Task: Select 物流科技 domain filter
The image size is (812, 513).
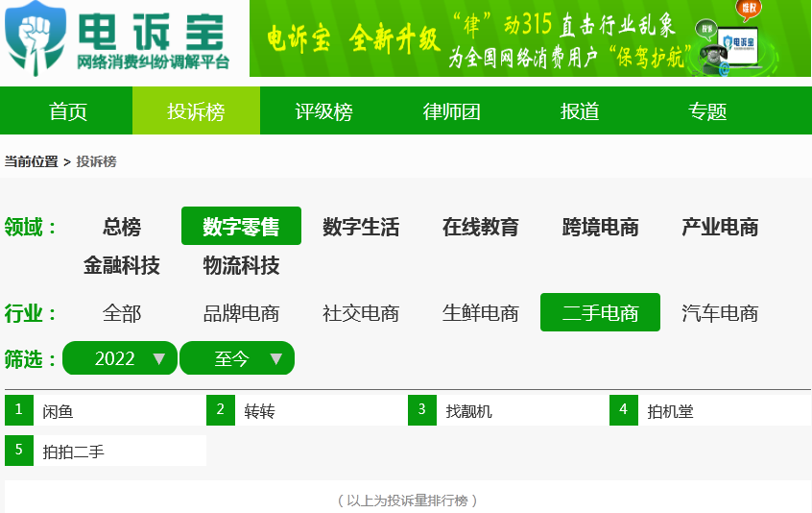Action: pos(241,265)
